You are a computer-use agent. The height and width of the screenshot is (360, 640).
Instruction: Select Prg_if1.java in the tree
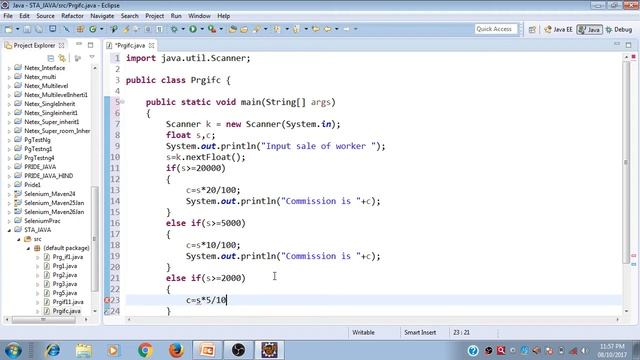[x=68, y=257]
